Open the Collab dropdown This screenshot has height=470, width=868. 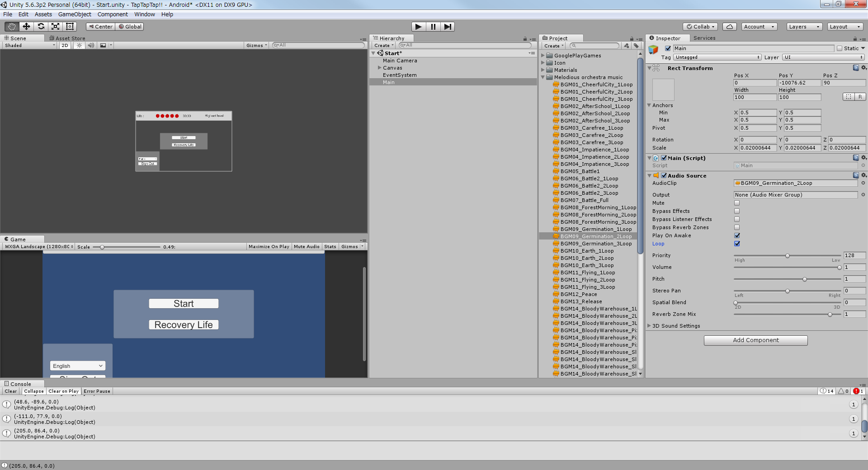[700, 27]
